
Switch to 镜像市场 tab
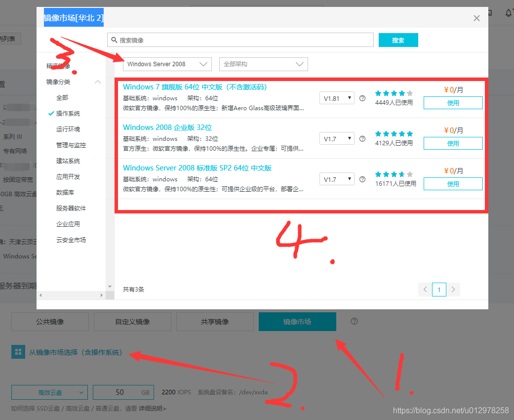(x=297, y=322)
